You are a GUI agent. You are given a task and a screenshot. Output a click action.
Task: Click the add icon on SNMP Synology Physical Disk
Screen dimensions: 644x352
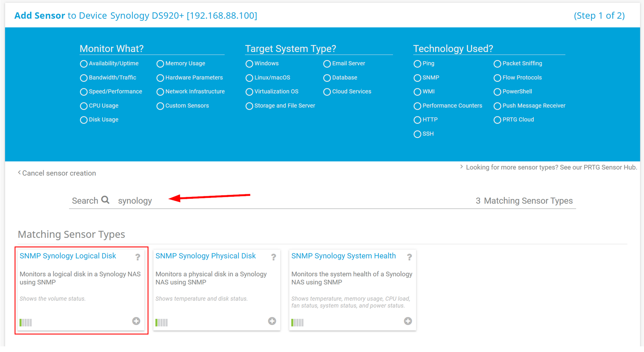coord(272,321)
